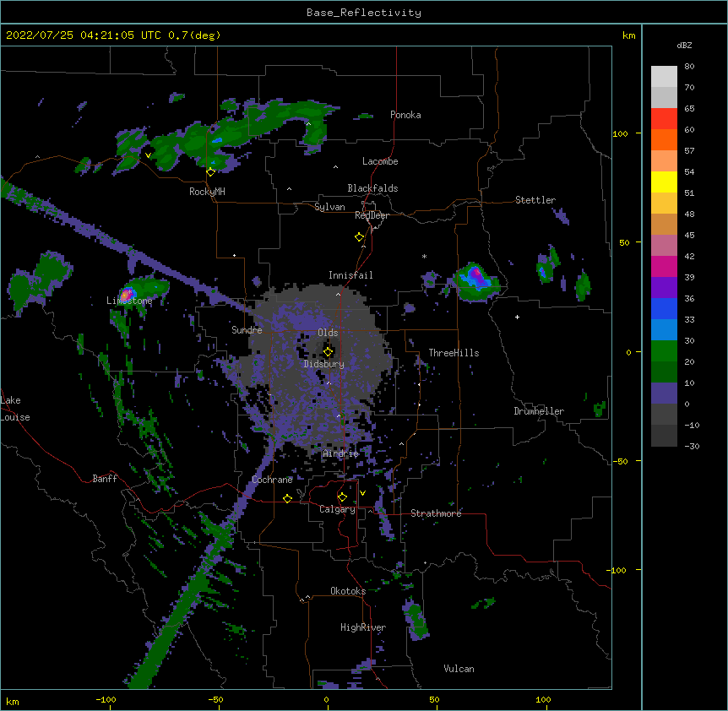Select the yellow diamond marker below Cochrane
This screenshot has width=728, height=711.
[287, 498]
